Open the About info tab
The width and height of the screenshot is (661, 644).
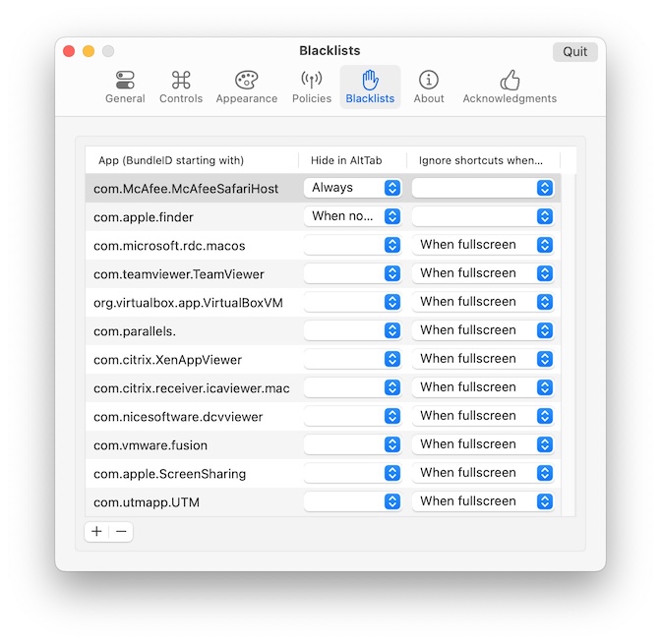click(428, 87)
